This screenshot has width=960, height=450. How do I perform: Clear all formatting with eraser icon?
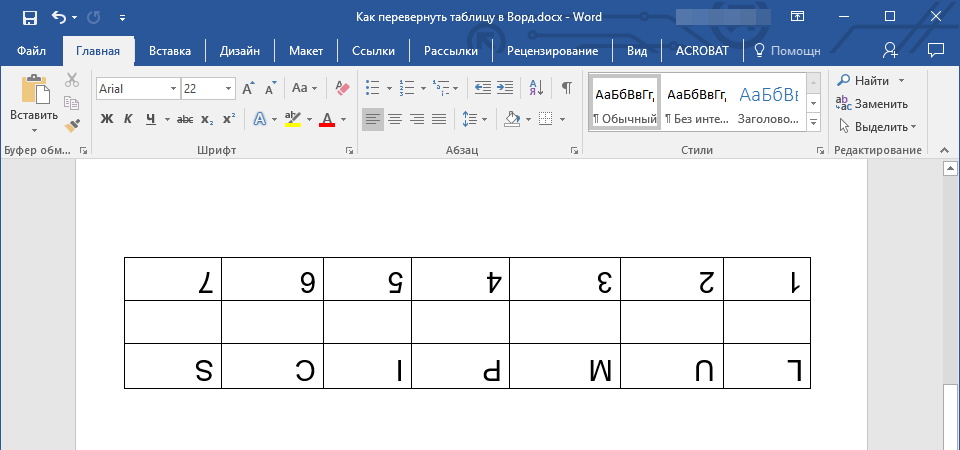(x=342, y=88)
